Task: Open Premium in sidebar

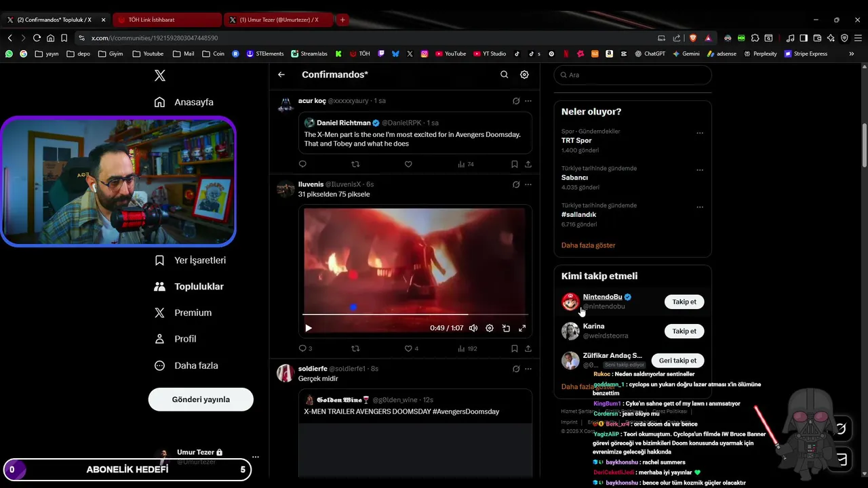Action: pos(183,313)
